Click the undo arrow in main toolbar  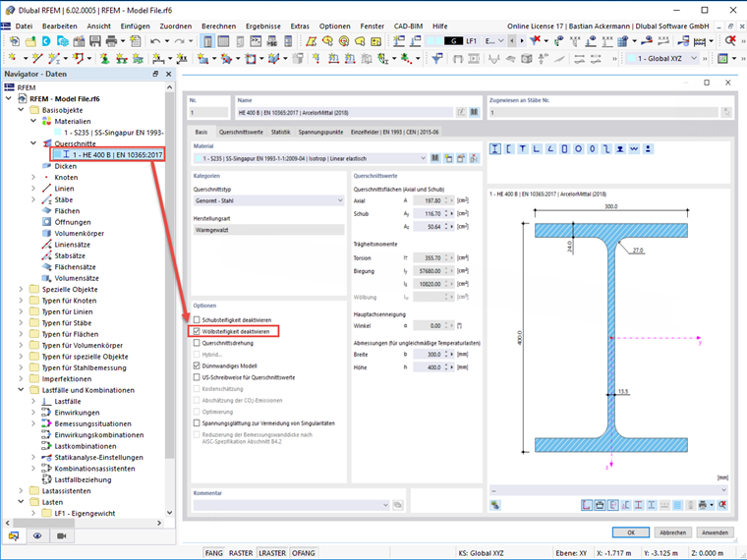click(155, 41)
